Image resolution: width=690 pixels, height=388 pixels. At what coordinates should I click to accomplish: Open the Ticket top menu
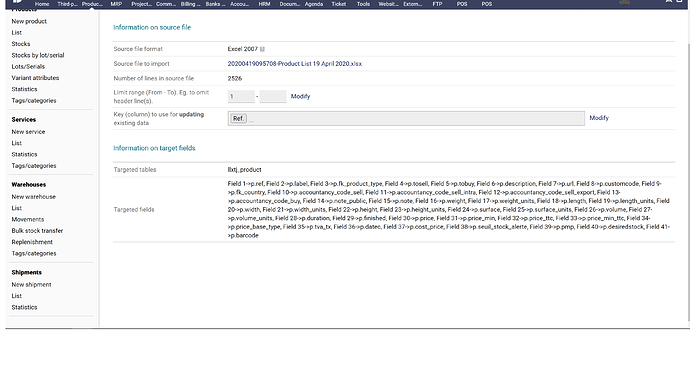(338, 4)
